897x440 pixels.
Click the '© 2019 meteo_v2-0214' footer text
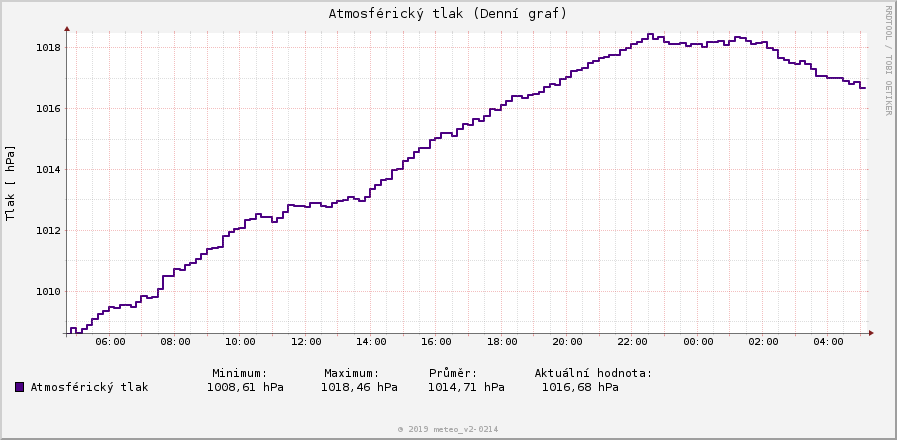448,429
